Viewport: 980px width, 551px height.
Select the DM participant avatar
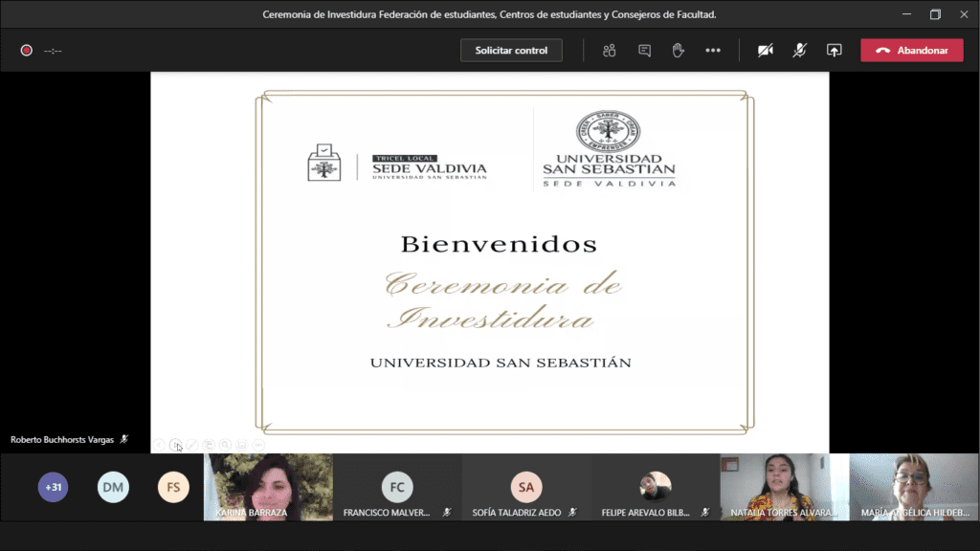click(x=113, y=487)
